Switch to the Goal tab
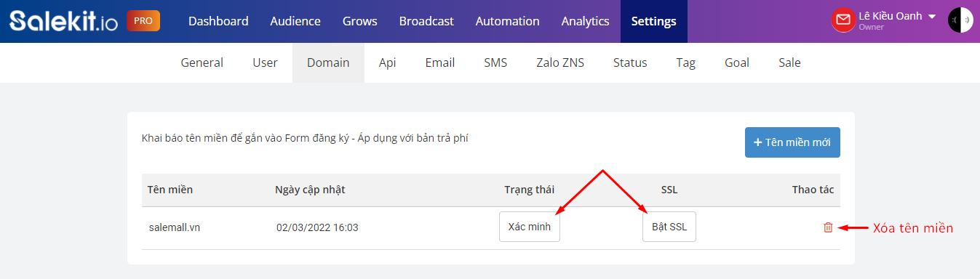Image resolution: width=980 pixels, height=279 pixels. (x=737, y=62)
